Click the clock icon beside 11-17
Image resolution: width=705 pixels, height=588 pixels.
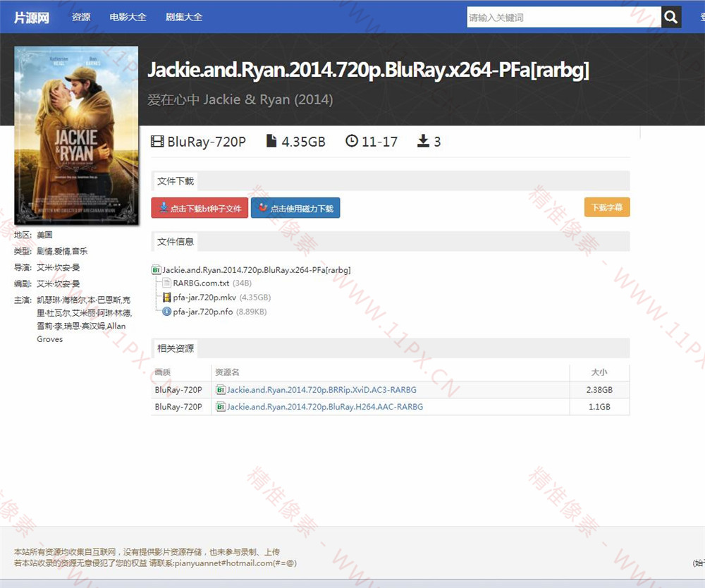pyautogui.click(x=352, y=141)
